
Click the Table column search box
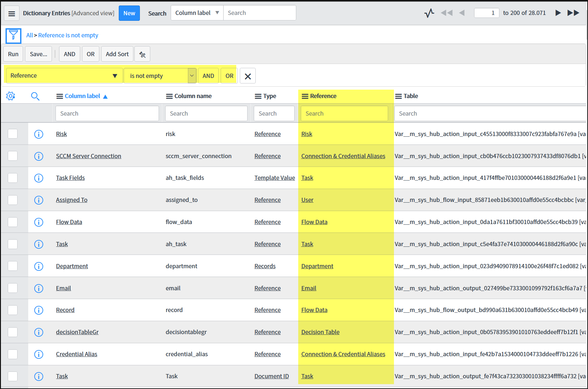coord(490,114)
